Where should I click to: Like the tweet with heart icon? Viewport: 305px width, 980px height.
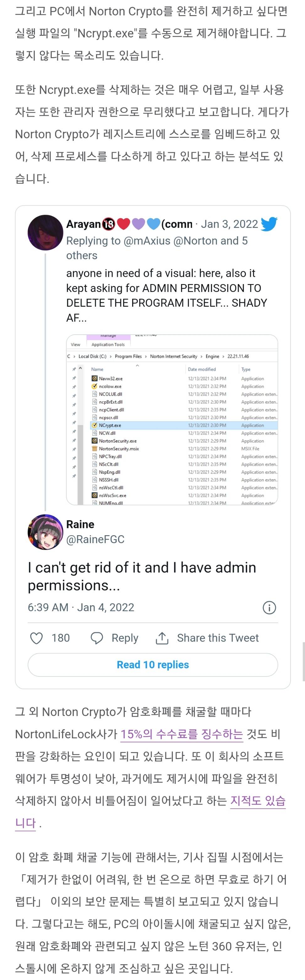click(36, 638)
